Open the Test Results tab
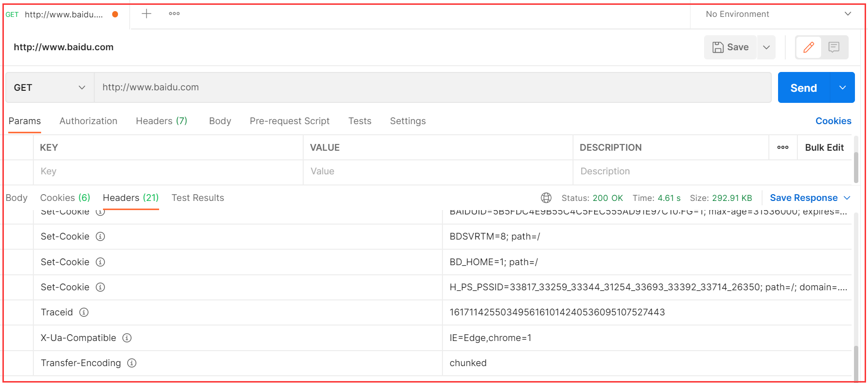The height and width of the screenshot is (383, 868). point(198,198)
